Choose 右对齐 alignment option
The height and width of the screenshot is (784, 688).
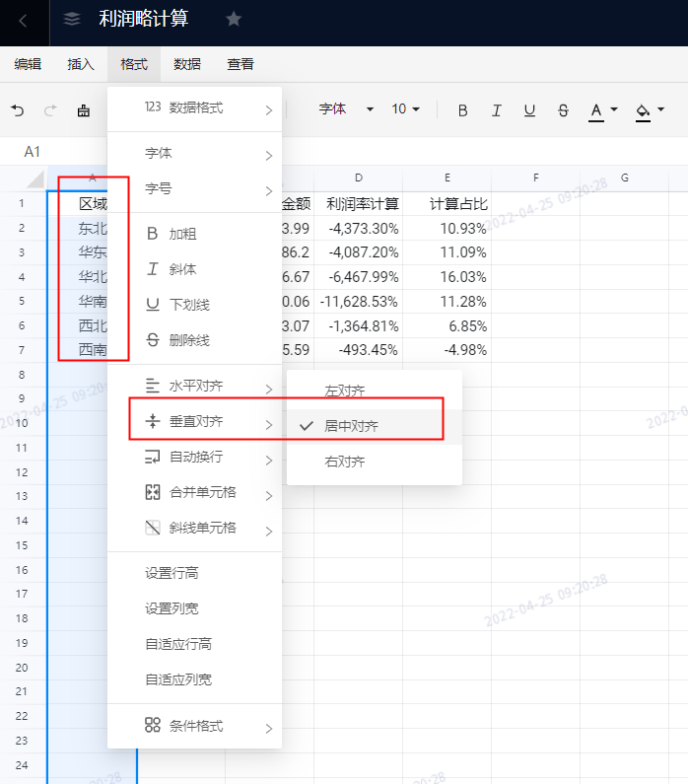click(x=345, y=462)
